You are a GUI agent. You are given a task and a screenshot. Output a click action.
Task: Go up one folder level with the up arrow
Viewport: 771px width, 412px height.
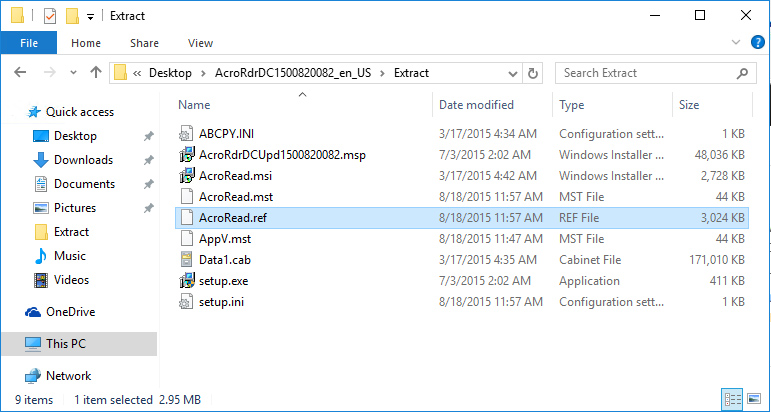(x=96, y=73)
